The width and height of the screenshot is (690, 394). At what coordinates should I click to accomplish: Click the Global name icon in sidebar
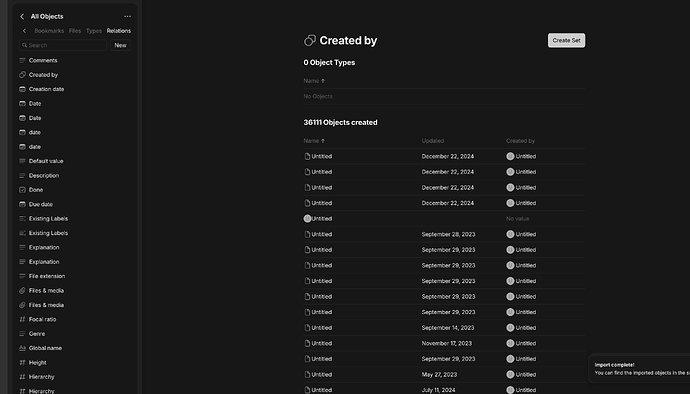click(x=22, y=348)
